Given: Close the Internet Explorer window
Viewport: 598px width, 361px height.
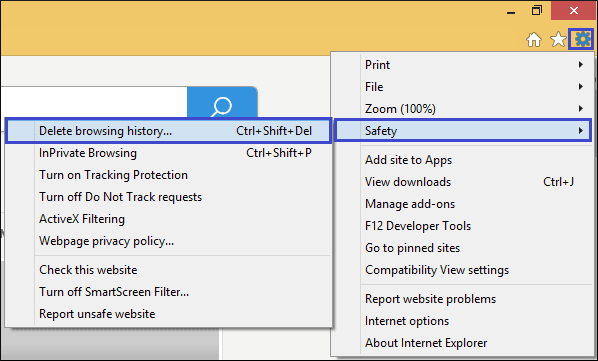Looking at the screenshot, I should point(573,11).
